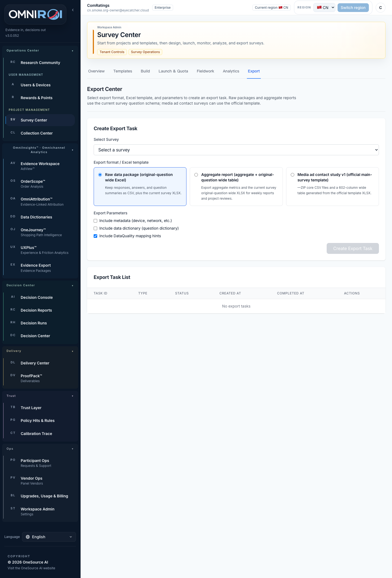Screen dimensions: 392x578
Task: Collapse the sidebar with the chevron icon
Action: coord(73,10)
